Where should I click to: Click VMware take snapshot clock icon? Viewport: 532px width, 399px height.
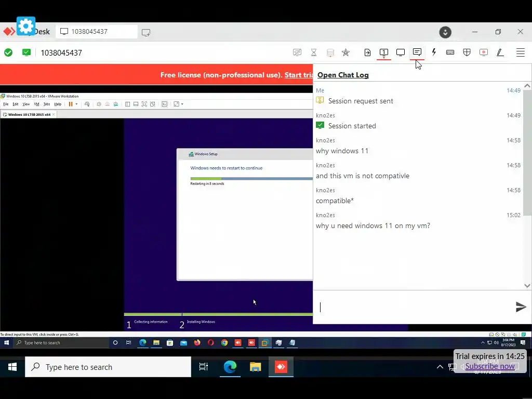99,104
